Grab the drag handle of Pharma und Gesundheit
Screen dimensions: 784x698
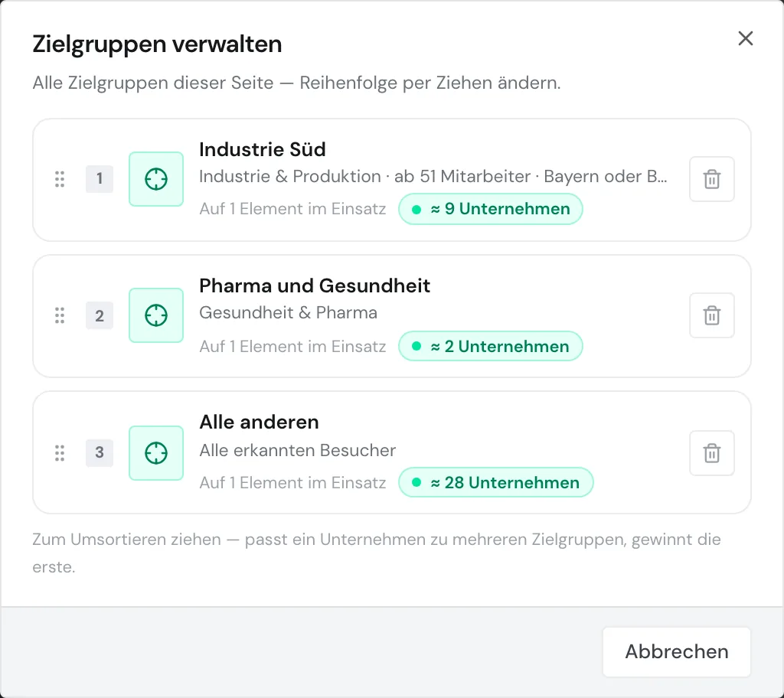pyautogui.click(x=60, y=315)
